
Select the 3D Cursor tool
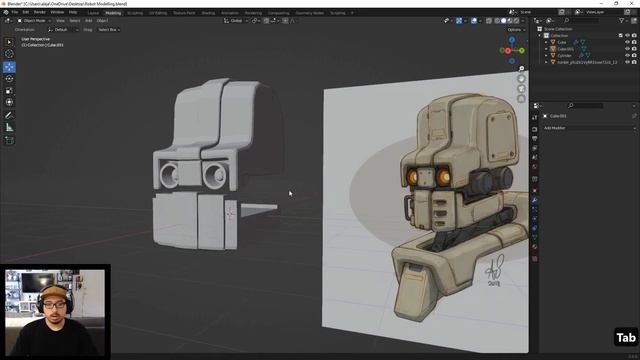tap(9, 53)
